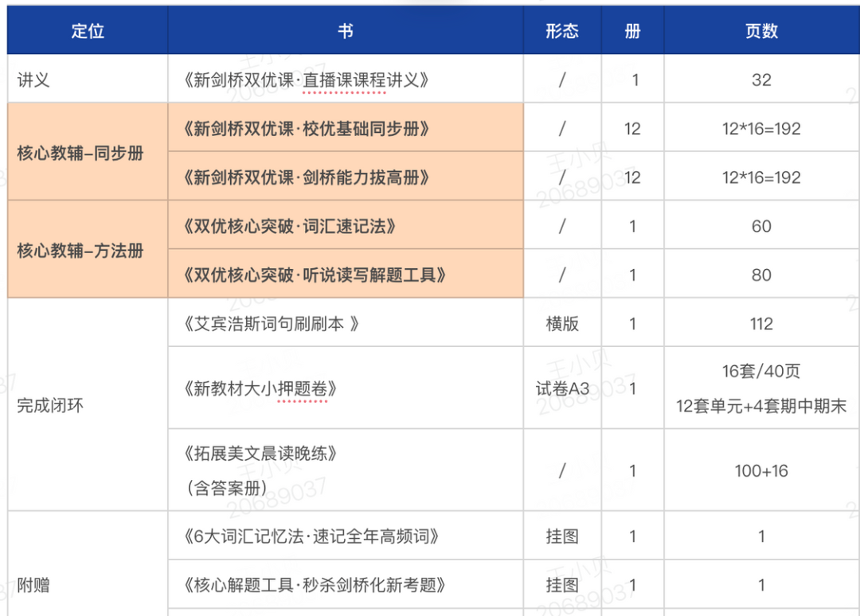Image resolution: width=860 pixels, height=616 pixels.
Task: Click the 定位 column header
Action: [x=87, y=29]
